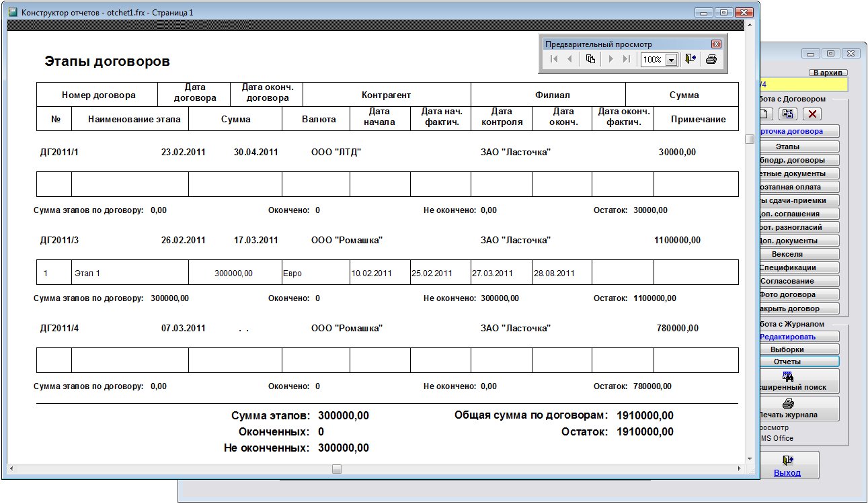
Task: Click the go-to-page icon in preview toolbar
Action: point(590,59)
